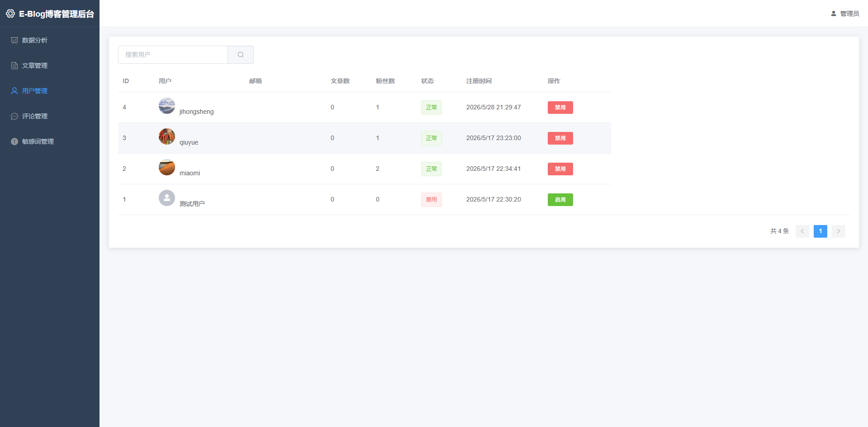Click registration time 2026/5/28 21:29:47
The image size is (868, 427).
point(493,108)
